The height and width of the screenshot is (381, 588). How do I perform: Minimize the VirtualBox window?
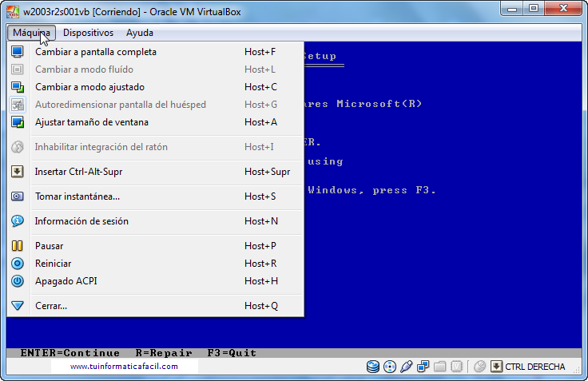pos(512,9)
